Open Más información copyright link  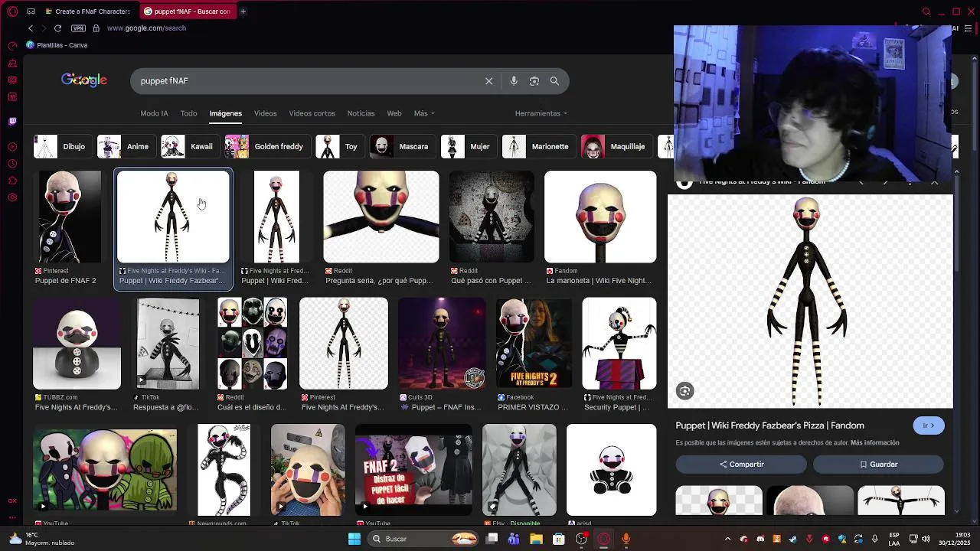[875, 443]
